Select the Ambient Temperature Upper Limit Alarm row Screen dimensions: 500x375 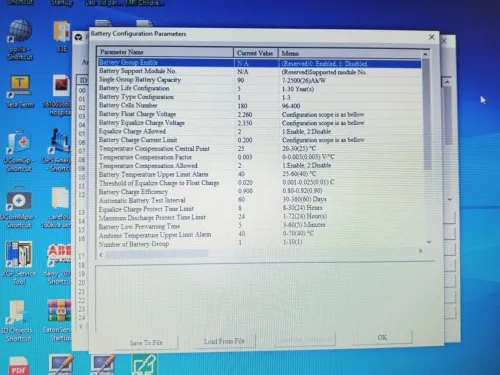pyautogui.click(x=260, y=235)
